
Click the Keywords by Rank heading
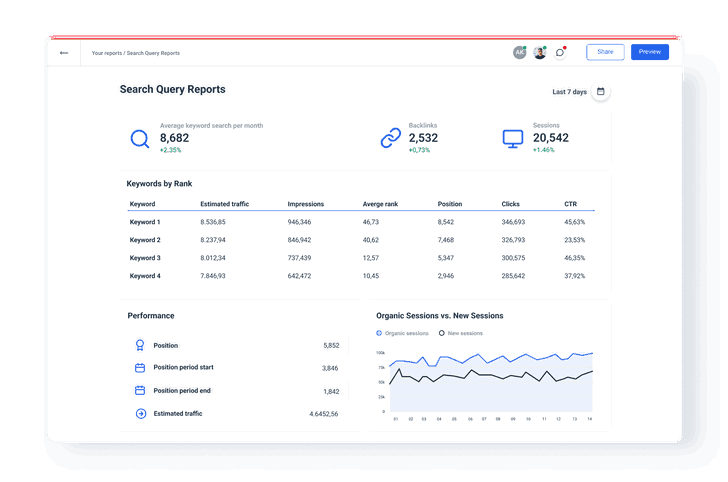tap(159, 183)
